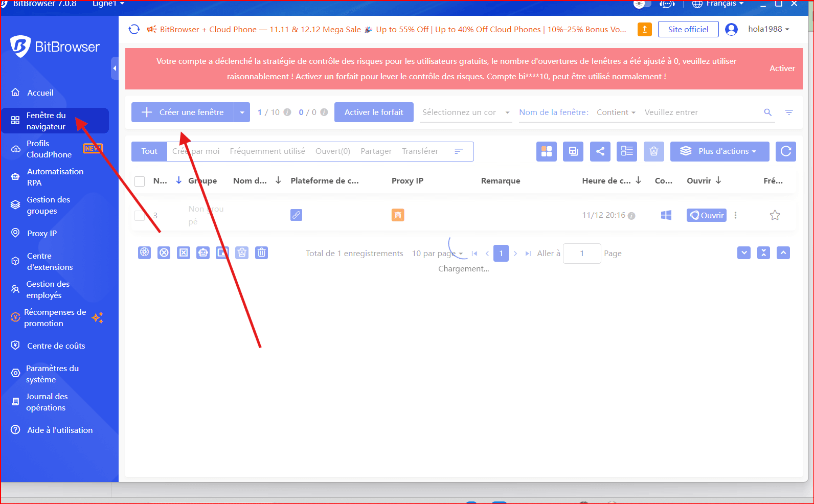Click the Site officiel button

tap(688, 30)
